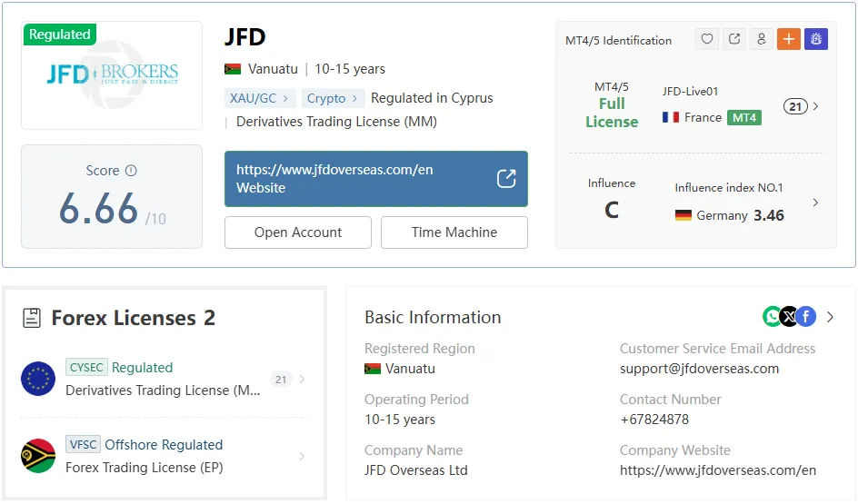The image size is (858, 504).
Task: Click the orange plus icon
Action: coord(789,39)
